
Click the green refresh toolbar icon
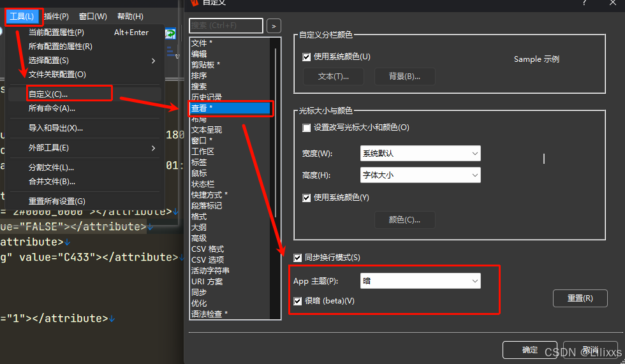coord(171,33)
